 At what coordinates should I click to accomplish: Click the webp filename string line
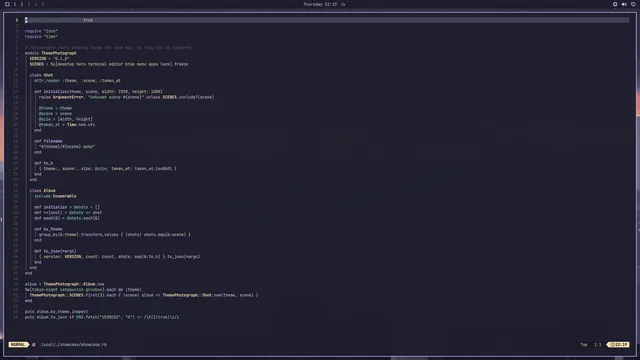pos(67,147)
